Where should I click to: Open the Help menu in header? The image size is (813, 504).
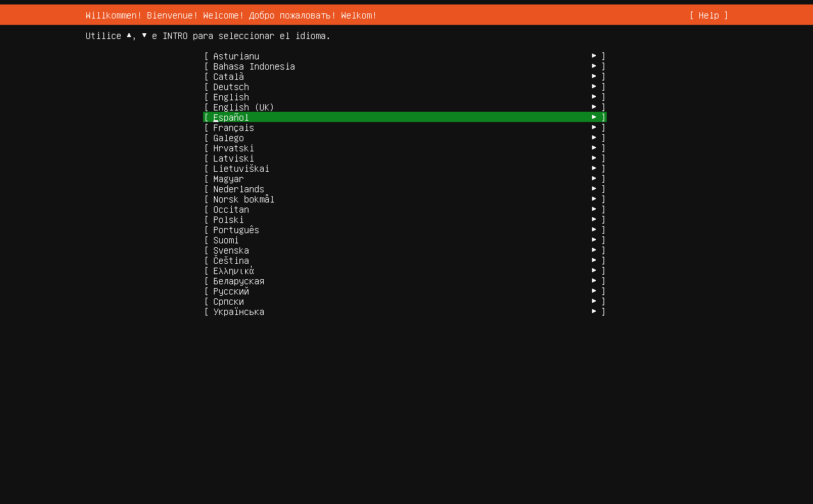[708, 15]
